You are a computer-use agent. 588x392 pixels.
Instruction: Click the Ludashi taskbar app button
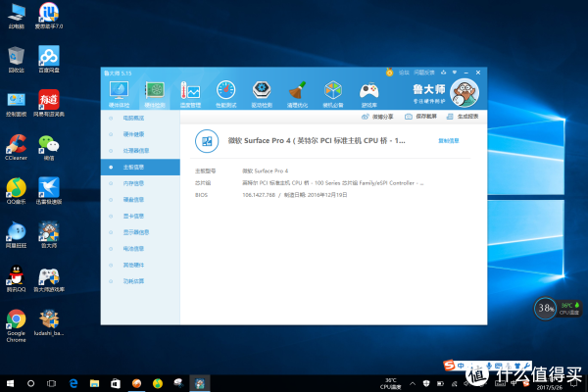pyautogui.click(x=200, y=383)
